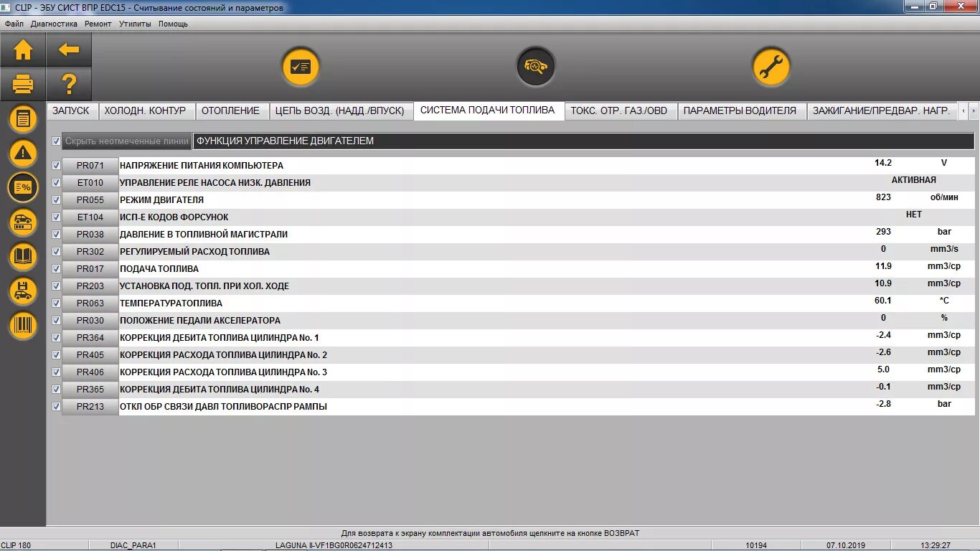Screen dimensions: 980x551
Task: Click the PR038 parameter button
Action: point(90,235)
